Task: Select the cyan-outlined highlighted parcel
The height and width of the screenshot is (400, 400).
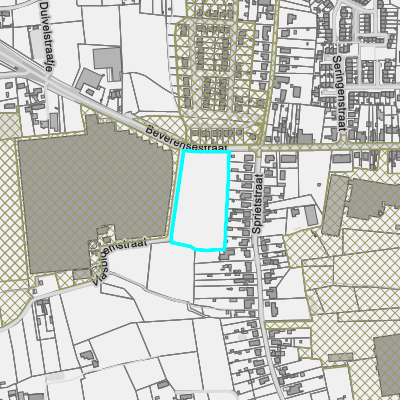Action: pos(201,200)
